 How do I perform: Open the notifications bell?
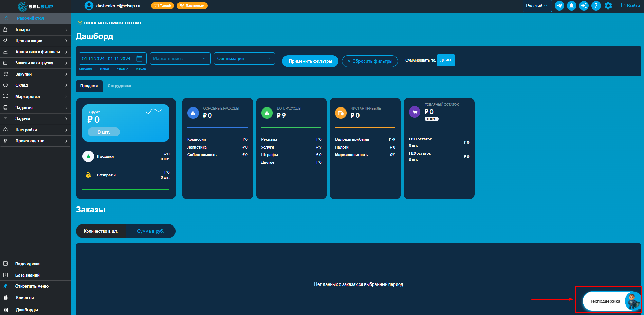pos(571,6)
